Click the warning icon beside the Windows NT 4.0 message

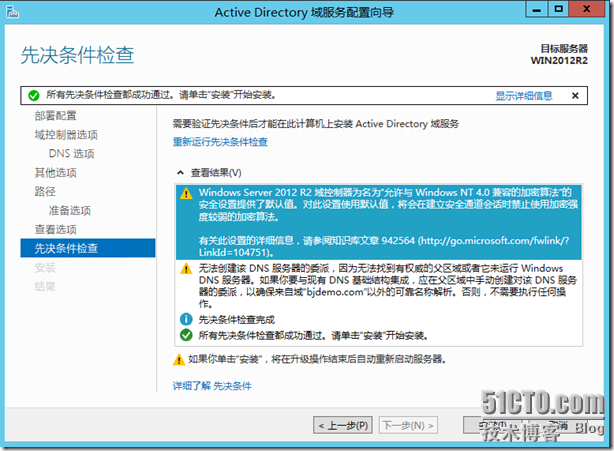click(186, 192)
